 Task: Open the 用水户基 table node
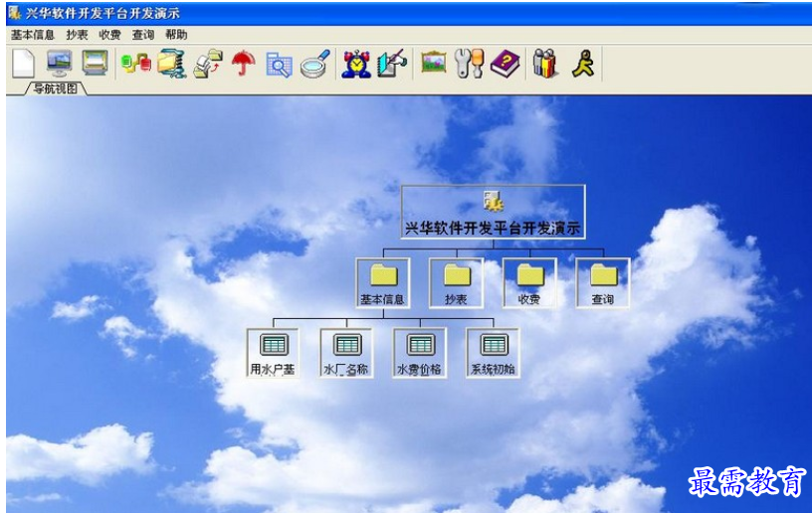[273, 353]
